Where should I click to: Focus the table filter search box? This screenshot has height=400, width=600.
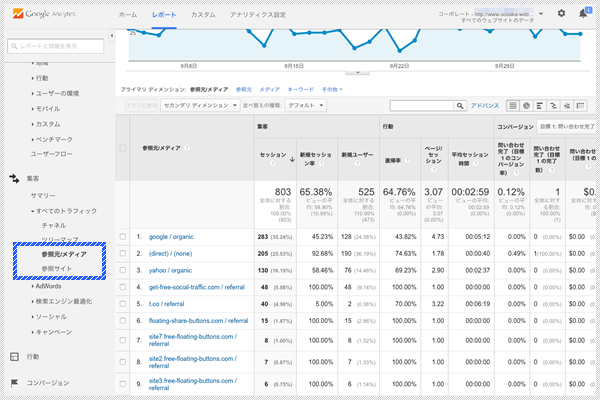click(421, 106)
